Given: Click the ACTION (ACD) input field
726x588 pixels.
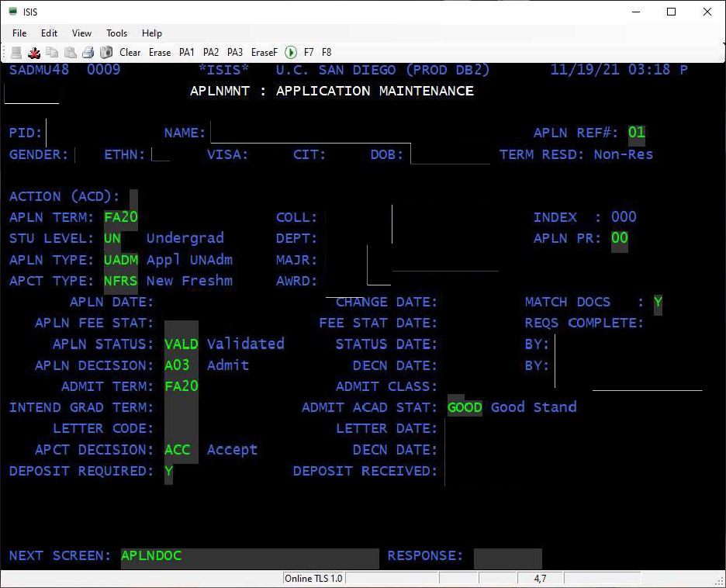Looking at the screenshot, I should pos(133,198).
